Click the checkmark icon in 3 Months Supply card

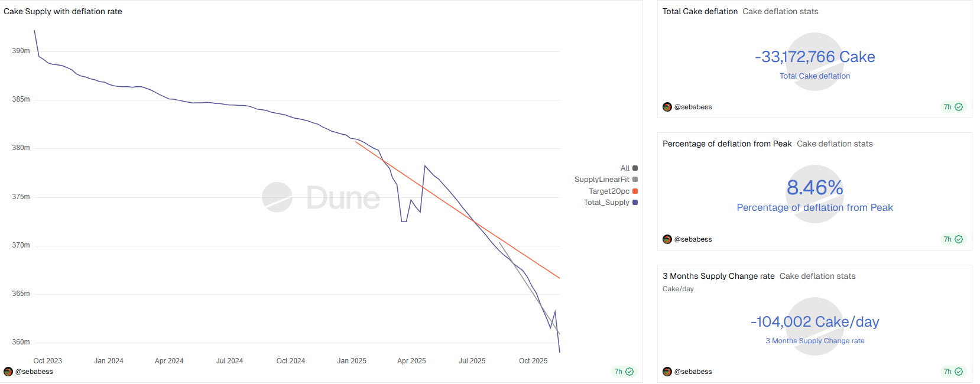[x=959, y=372]
